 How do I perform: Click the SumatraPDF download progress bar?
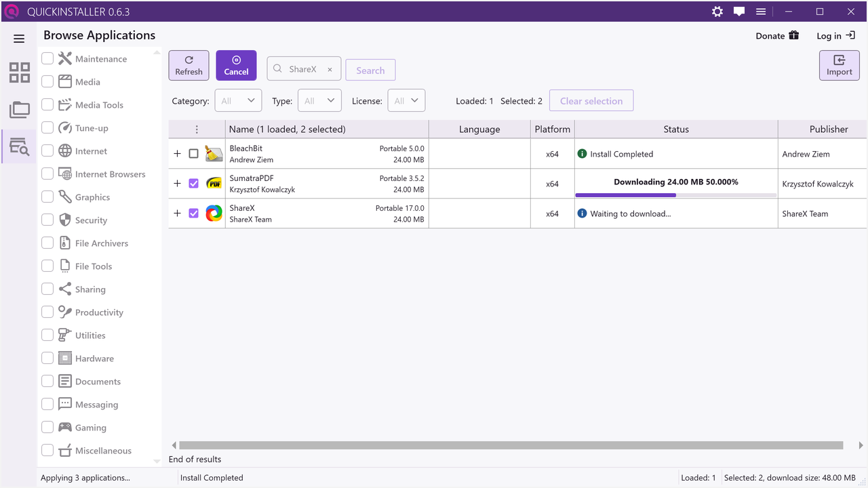676,195
